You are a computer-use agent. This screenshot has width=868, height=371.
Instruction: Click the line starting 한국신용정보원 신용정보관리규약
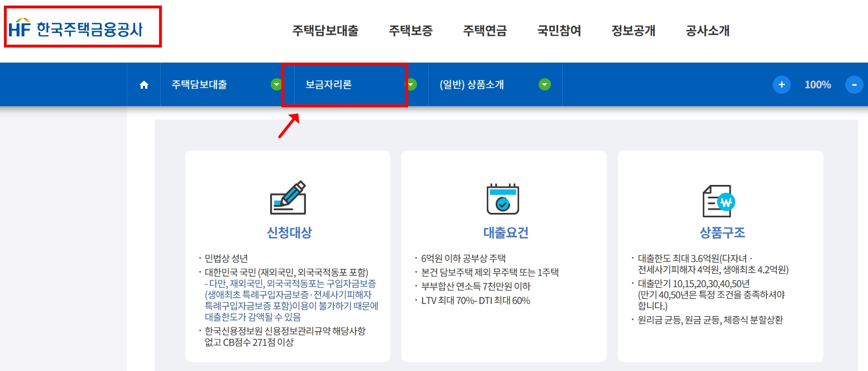[x=285, y=331]
